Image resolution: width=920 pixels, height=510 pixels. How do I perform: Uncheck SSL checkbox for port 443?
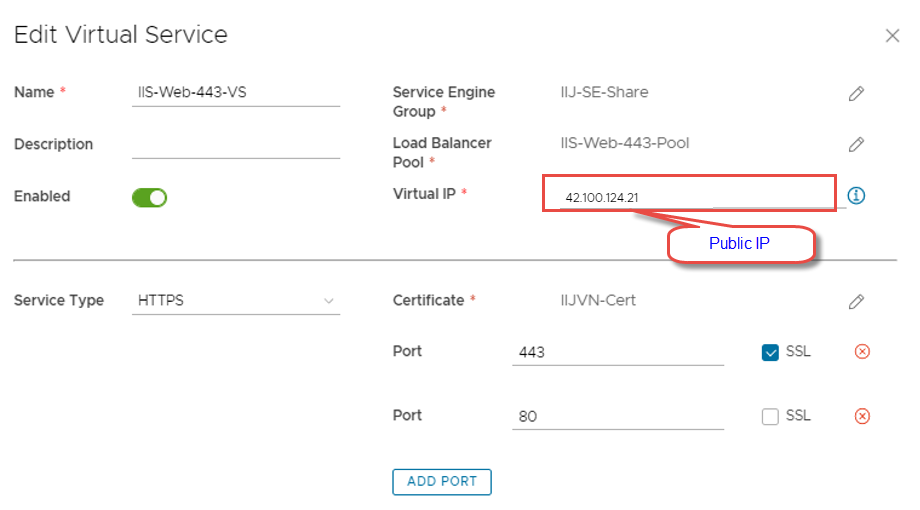pos(770,352)
